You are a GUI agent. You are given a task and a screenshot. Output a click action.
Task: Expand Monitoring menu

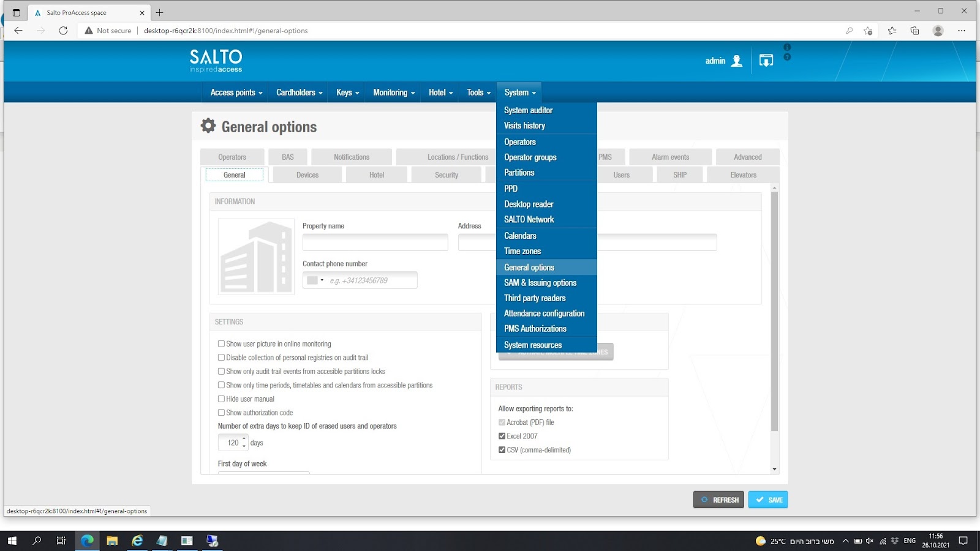tap(394, 92)
